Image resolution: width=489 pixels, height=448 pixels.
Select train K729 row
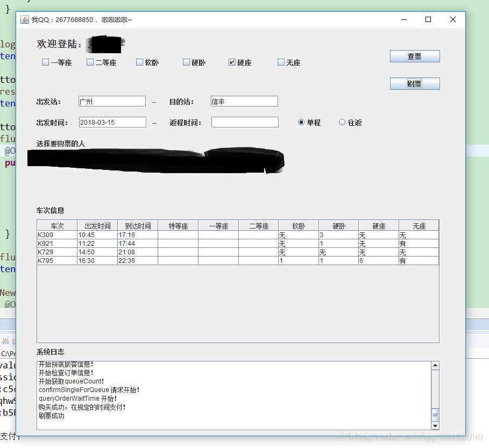pyautogui.click(x=238, y=252)
